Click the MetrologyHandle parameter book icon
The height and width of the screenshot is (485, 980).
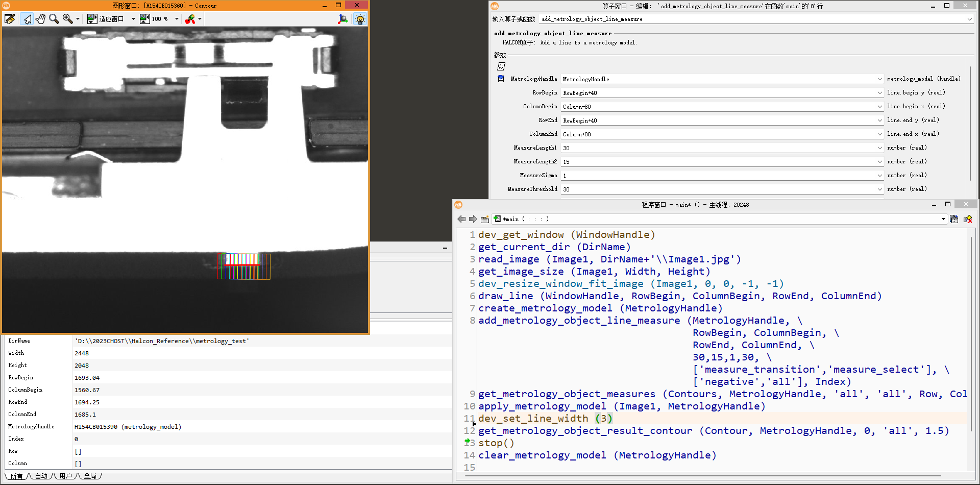point(501,79)
